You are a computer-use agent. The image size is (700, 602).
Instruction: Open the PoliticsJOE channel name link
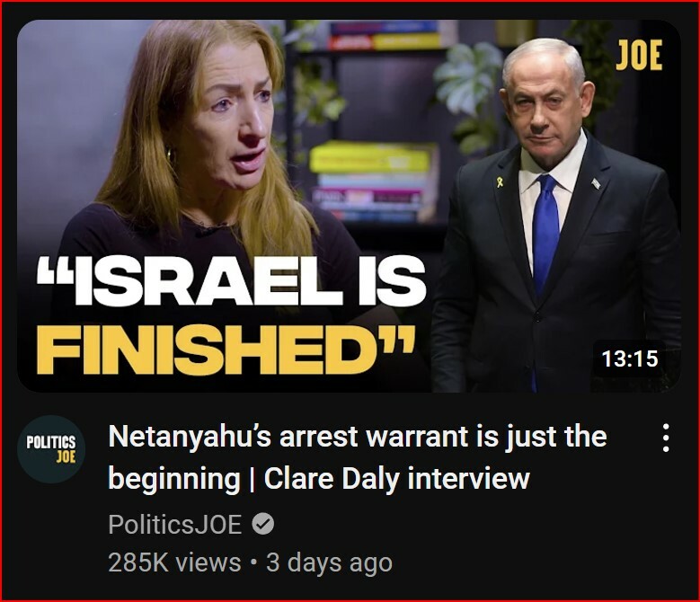tap(175, 525)
